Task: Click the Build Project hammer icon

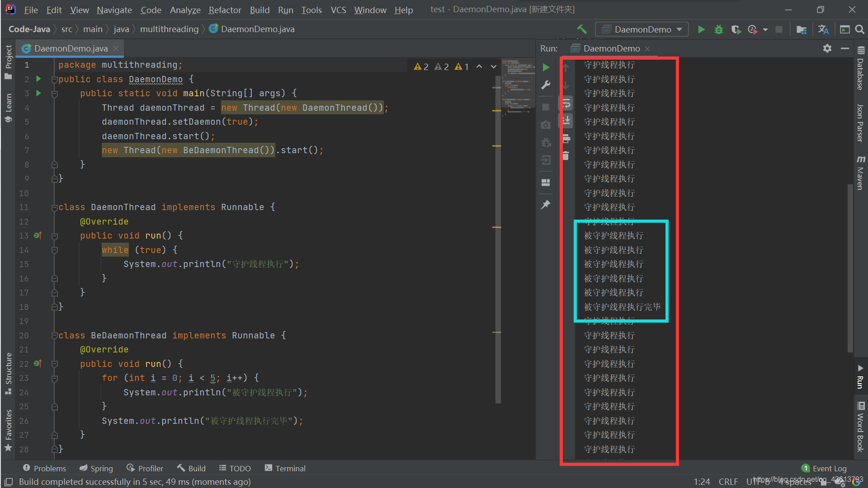Action: 582,29
